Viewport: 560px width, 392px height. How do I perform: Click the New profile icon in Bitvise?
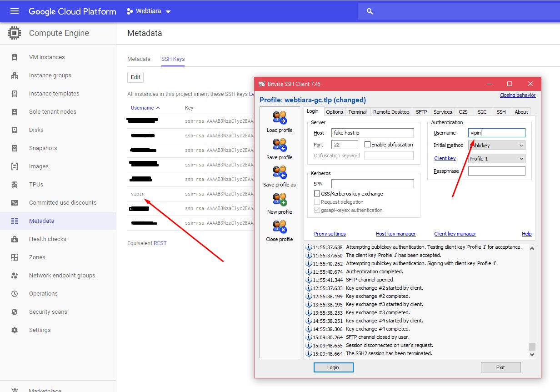point(280,200)
